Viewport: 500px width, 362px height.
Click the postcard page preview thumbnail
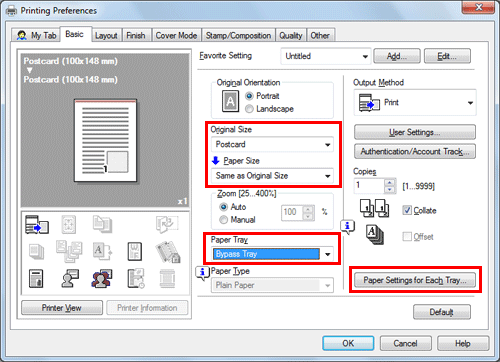[105, 141]
